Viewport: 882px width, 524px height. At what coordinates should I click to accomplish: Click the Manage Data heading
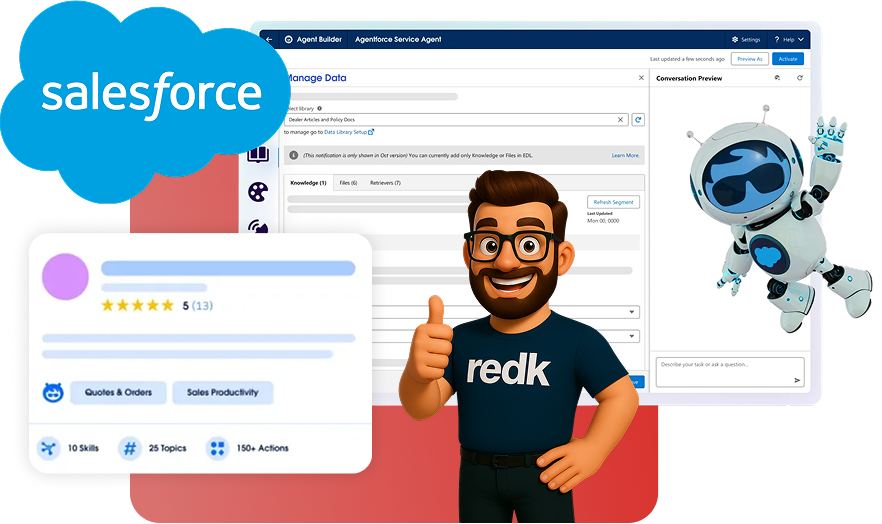point(317,78)
